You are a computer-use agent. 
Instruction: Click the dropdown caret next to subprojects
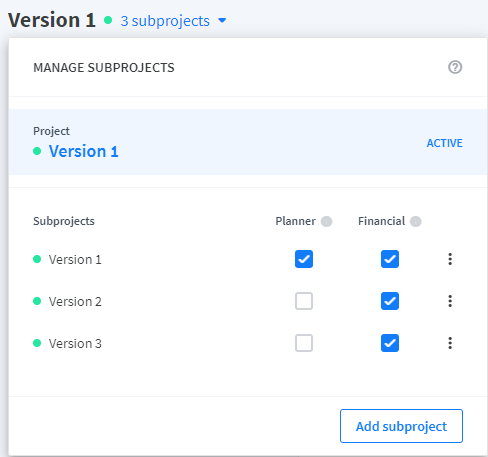click(x=222, y=21)
